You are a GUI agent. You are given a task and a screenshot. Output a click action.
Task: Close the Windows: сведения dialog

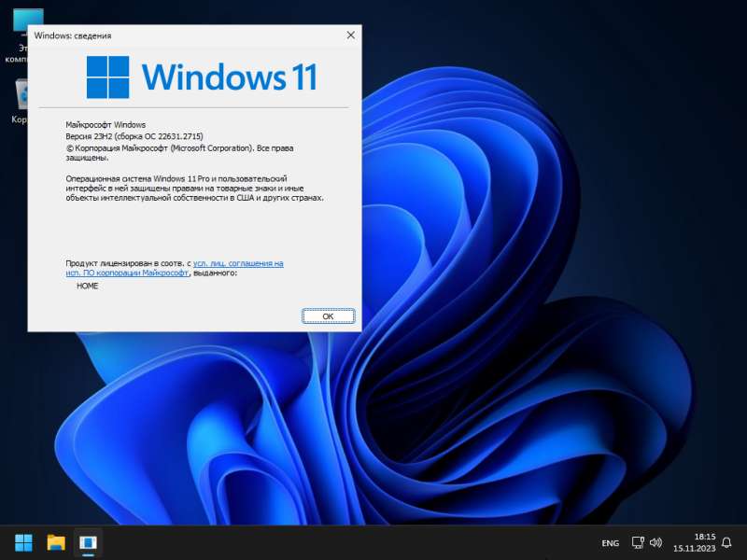click(351, 35)
